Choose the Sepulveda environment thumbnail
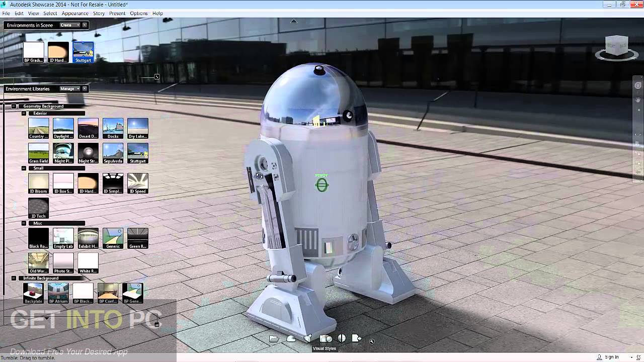Screen dimensions: 644x362 pyautogui.click(x=113, y=153)
